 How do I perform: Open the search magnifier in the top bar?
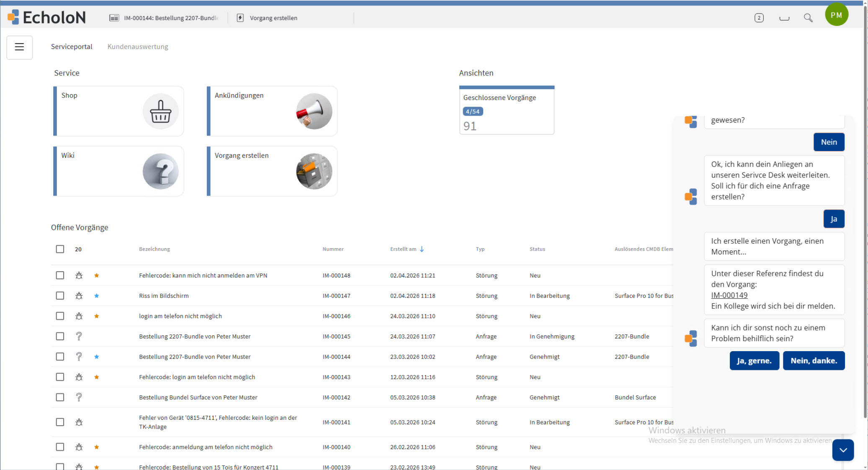click(x=809, y=18)
